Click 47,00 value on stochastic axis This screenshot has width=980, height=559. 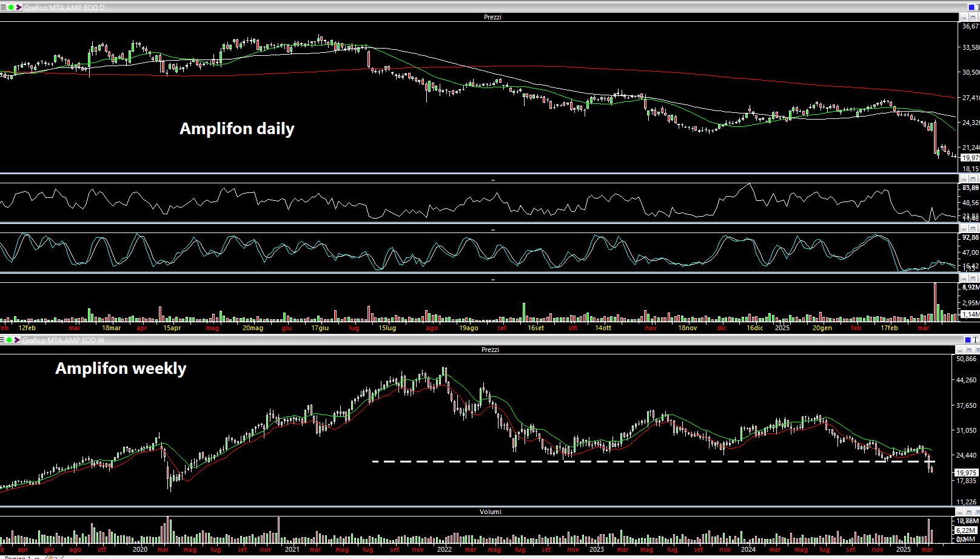point(971,252)
